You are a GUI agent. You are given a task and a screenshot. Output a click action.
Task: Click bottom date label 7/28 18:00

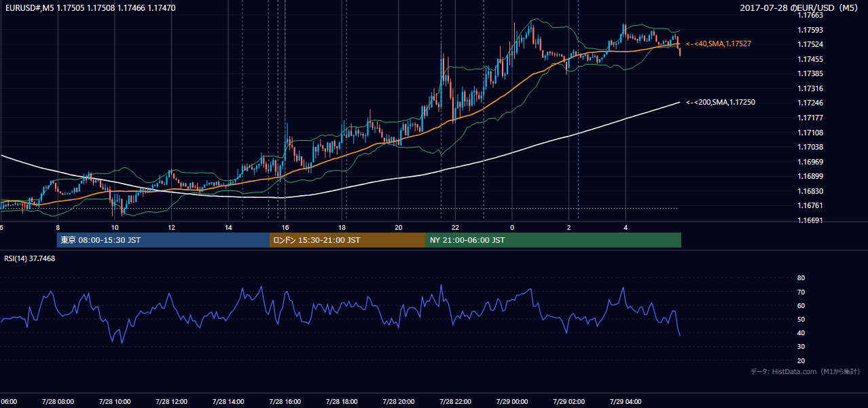pos(342,402)
